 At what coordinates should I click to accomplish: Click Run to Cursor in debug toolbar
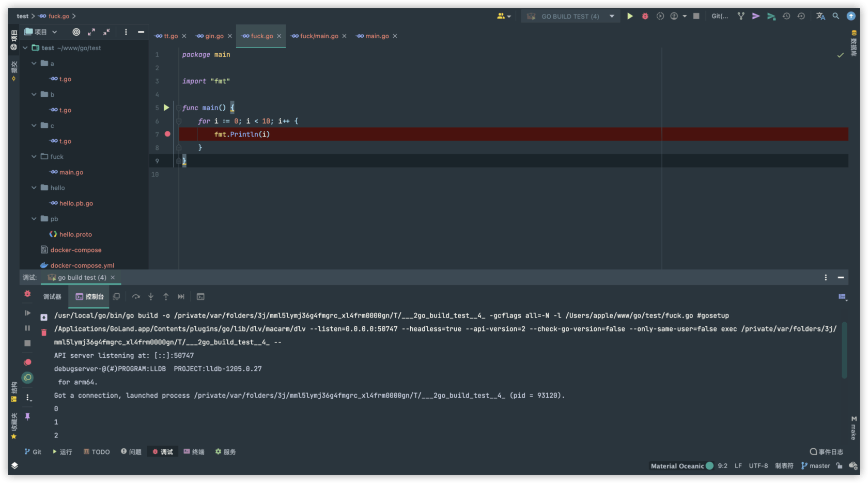pos(181,297)
